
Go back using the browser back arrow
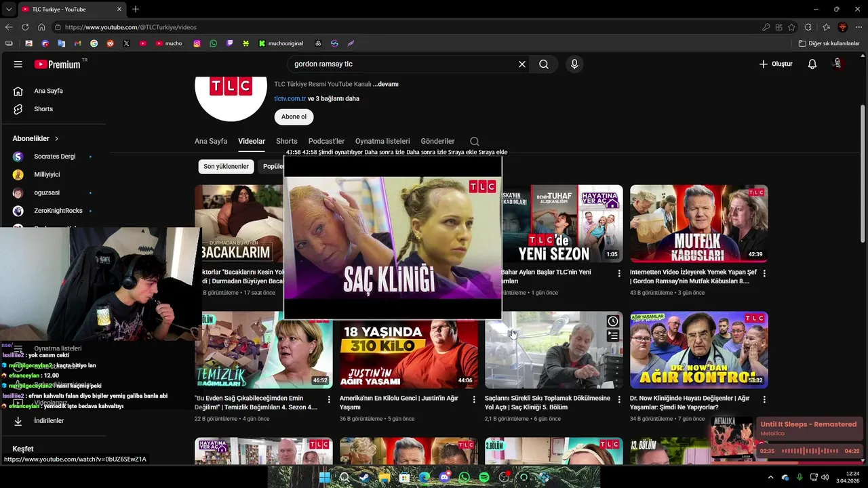click(x=9, y=27)
